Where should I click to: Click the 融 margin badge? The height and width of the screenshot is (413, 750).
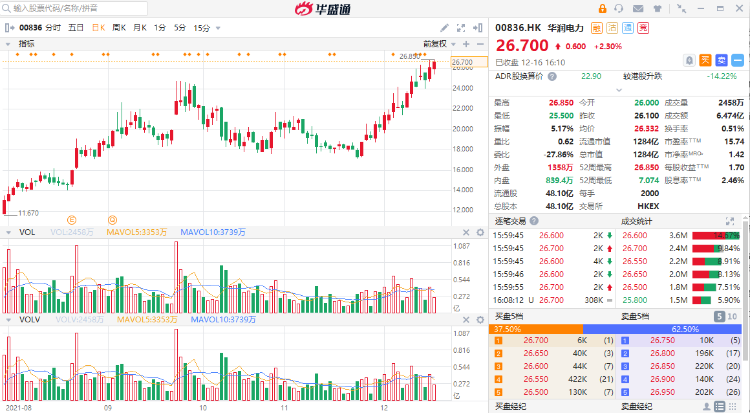[596, 28]
